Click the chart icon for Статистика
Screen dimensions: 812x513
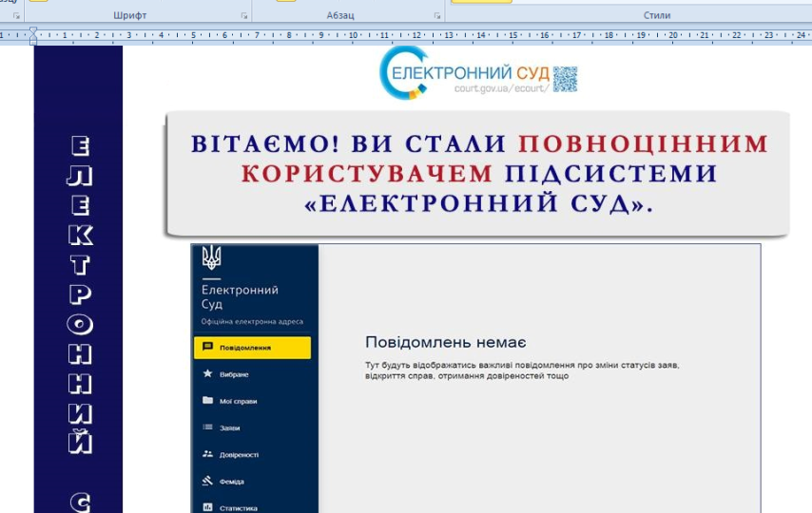pos(207,507)
